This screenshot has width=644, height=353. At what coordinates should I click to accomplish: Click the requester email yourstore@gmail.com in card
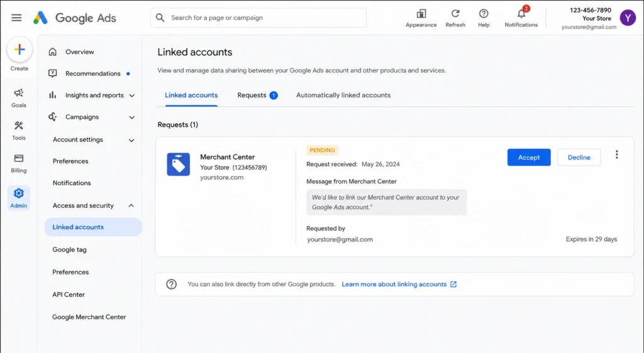pos(340,239)
